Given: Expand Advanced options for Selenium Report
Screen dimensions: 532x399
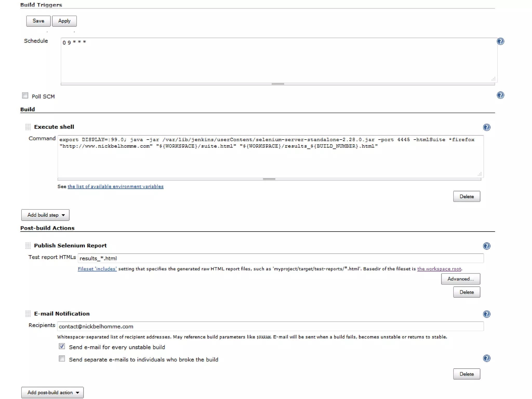Looking at the screenshot, I should coord(460,279).
